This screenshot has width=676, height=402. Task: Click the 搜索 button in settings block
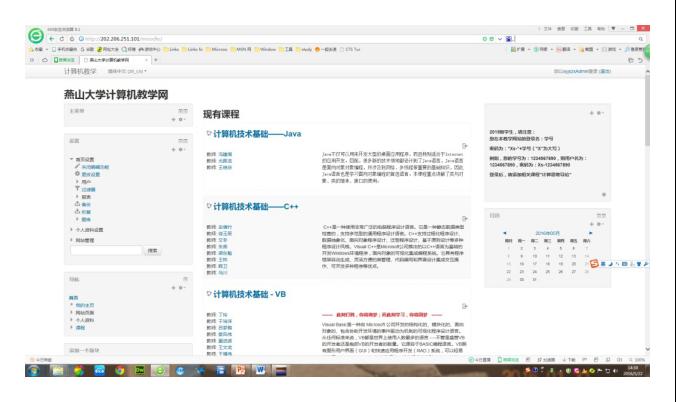click(x=153, y=250)
